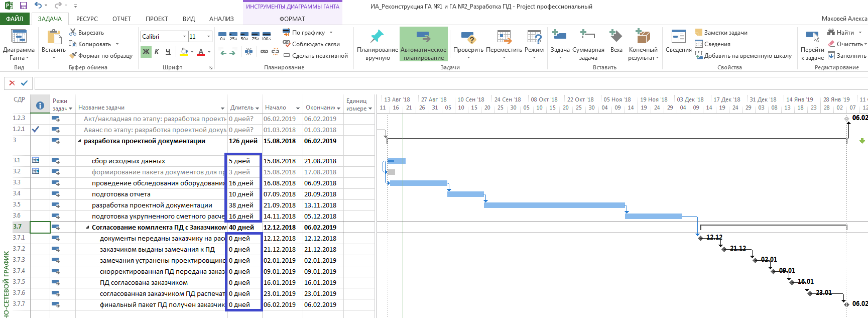
Task: Enable Планирование вручную manual scheduling
Action: click(377, 44)
